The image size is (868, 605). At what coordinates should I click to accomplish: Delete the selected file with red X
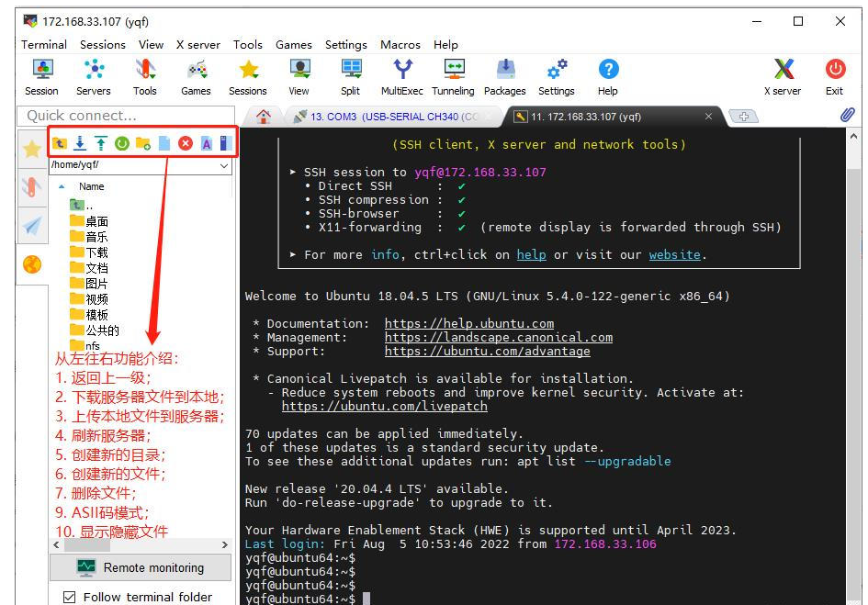coord(186,143)
